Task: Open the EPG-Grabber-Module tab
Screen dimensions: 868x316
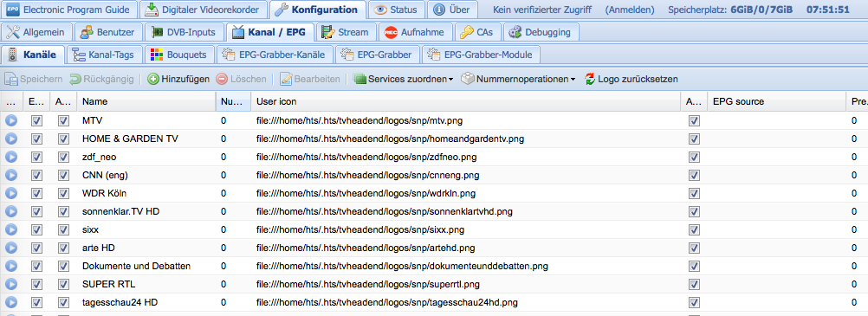Action: pyautogui.click(x=481, y=55)
